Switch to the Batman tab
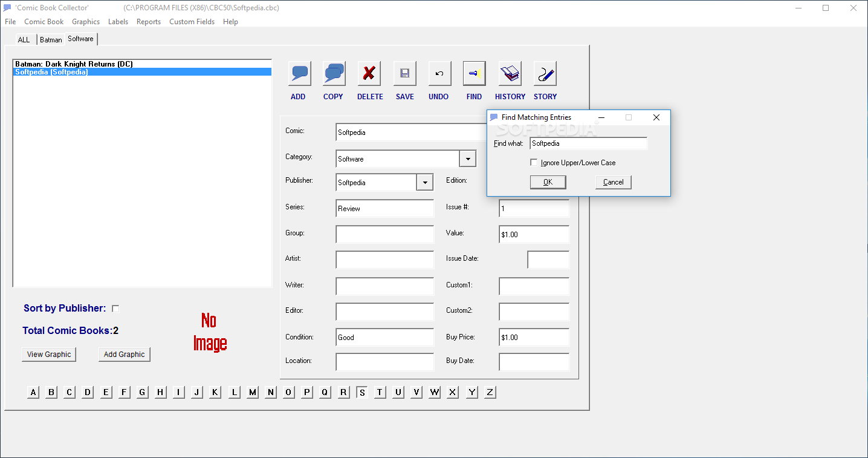 point(51,40)
